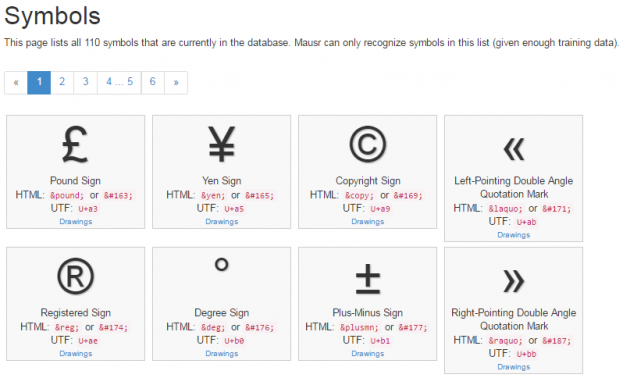Click the 'U+a5' UTF code
Viewport: 630px width, 378px height.
coord(234,209)
